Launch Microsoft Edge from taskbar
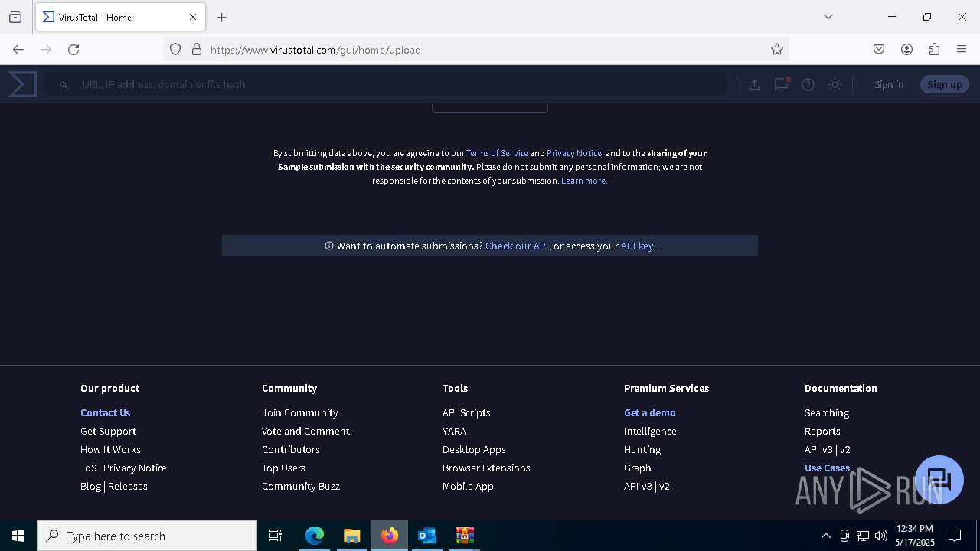Image resolution: width=980 pixels, height=551 pixels. (315, 536)
